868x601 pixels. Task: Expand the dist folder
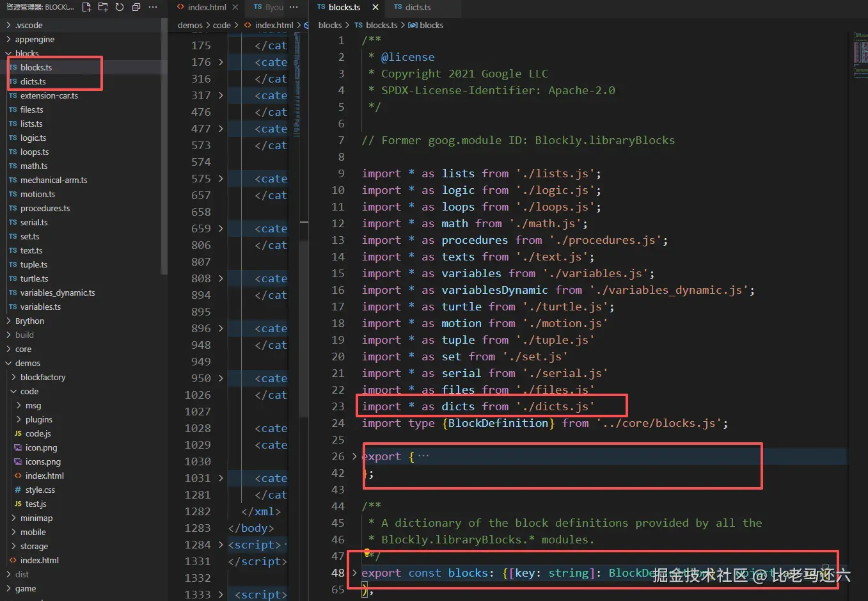click(x=22, y=574)
